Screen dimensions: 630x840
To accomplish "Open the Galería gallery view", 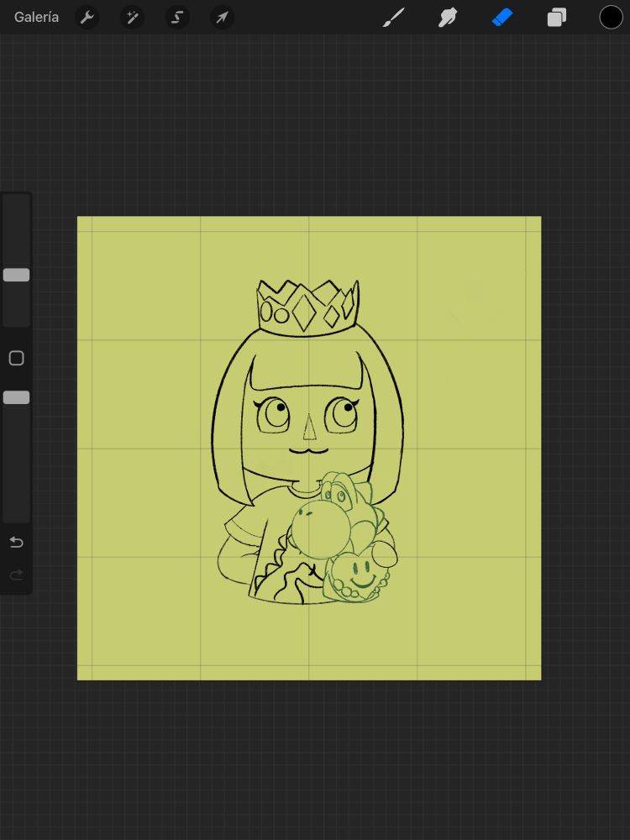I will (36, 17).
